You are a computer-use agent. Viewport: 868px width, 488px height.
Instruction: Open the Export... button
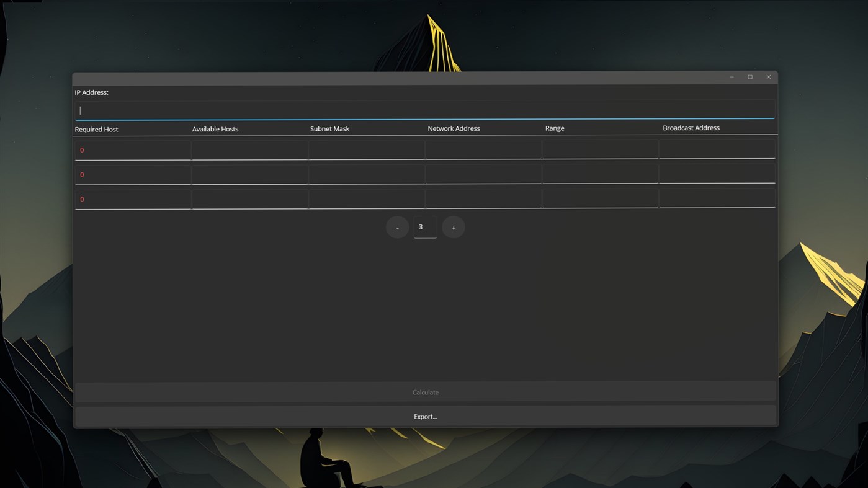426,416
